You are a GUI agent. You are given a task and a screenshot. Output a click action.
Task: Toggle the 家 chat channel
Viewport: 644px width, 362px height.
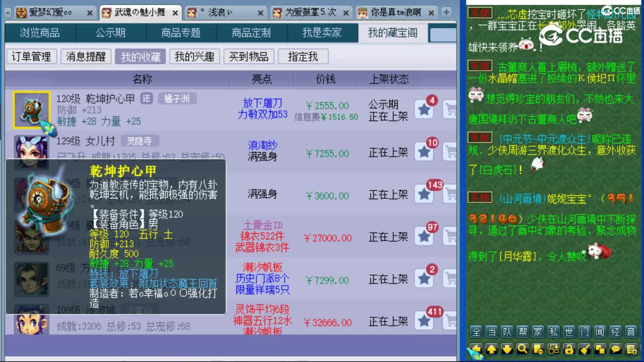538,331
